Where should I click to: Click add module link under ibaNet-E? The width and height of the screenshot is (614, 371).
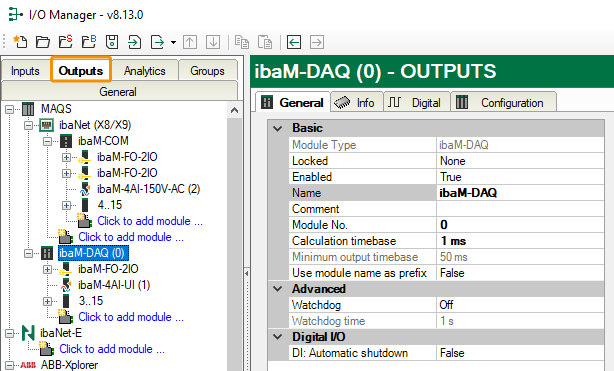(112, 349)
